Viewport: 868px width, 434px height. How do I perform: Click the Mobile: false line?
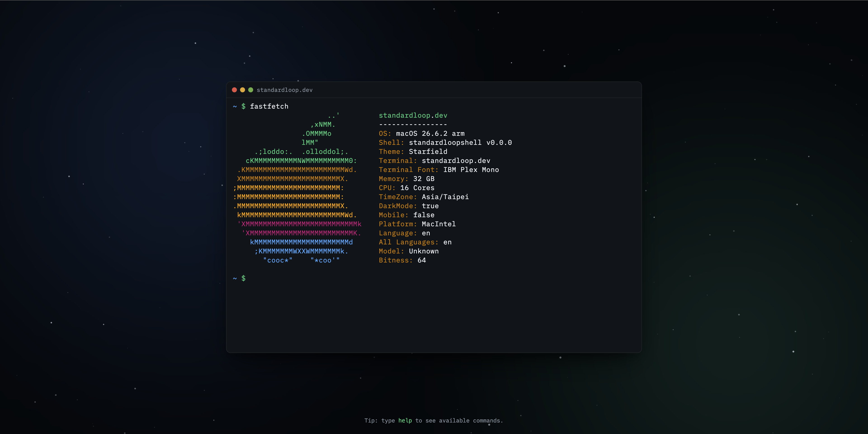(406, 215)
